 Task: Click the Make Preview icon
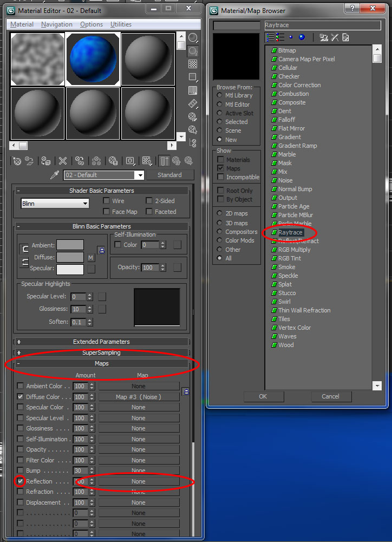(x=193, y=103)
